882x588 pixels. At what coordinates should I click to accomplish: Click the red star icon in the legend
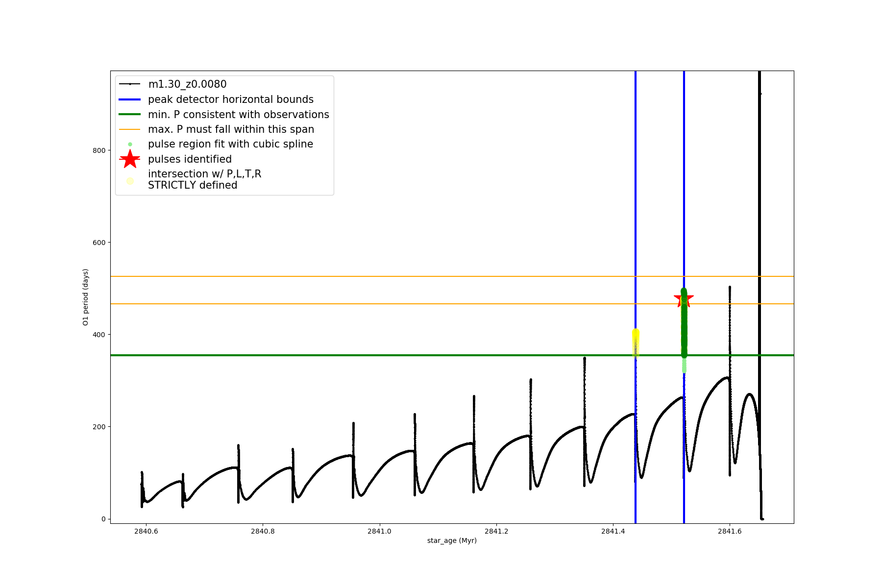pyautogui.click(x=130, y=159)
